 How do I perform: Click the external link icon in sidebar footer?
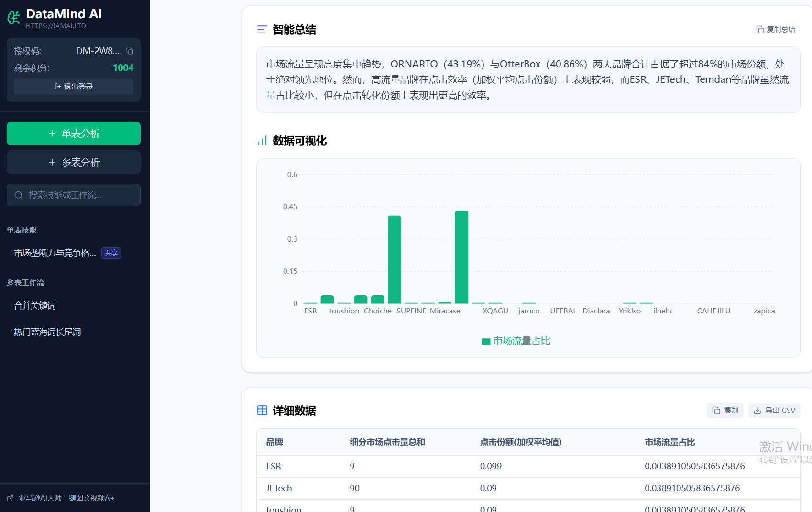(11, 498)
